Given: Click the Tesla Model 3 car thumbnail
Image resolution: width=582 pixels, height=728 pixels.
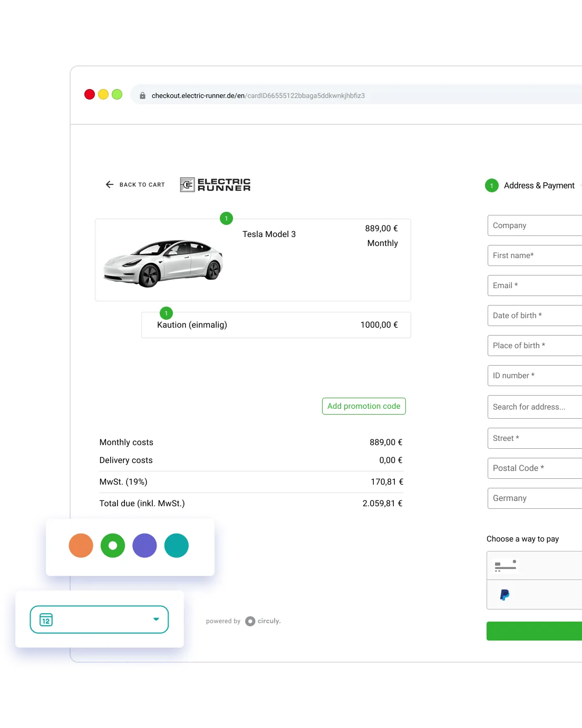Looking at the screenshot, I should point(163,263).
